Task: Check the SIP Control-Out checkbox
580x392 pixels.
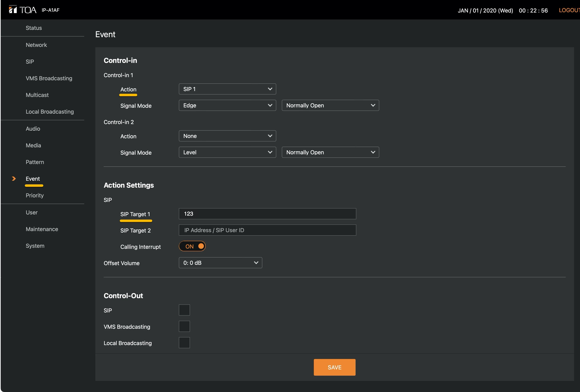Action: (184, 310)
